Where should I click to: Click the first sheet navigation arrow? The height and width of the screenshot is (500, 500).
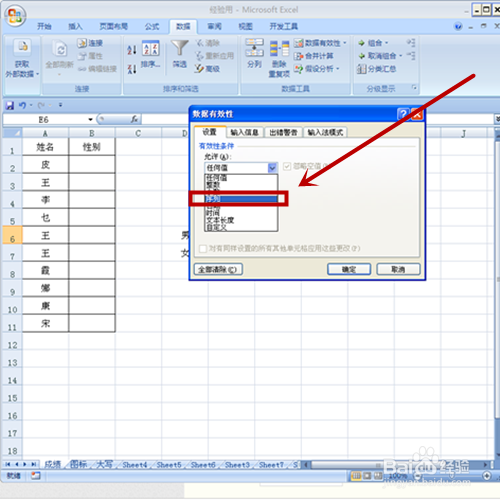point(8,464)
